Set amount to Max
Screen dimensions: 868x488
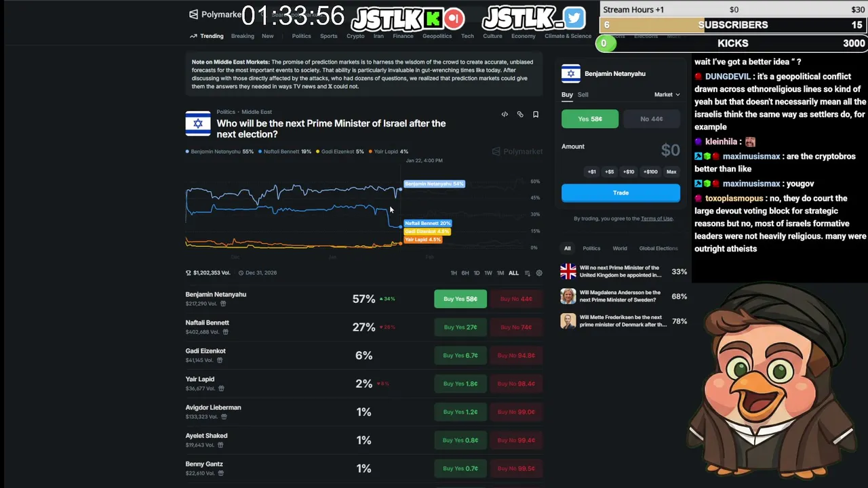(671, 171)
